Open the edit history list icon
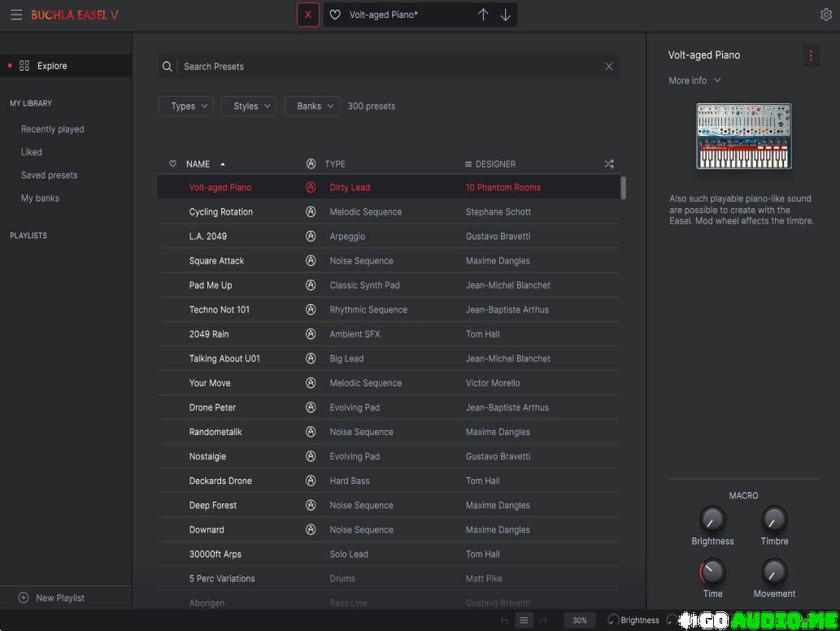Image resolution: width=840 pixels, height=631 pixels. click(x=524, y=620)
